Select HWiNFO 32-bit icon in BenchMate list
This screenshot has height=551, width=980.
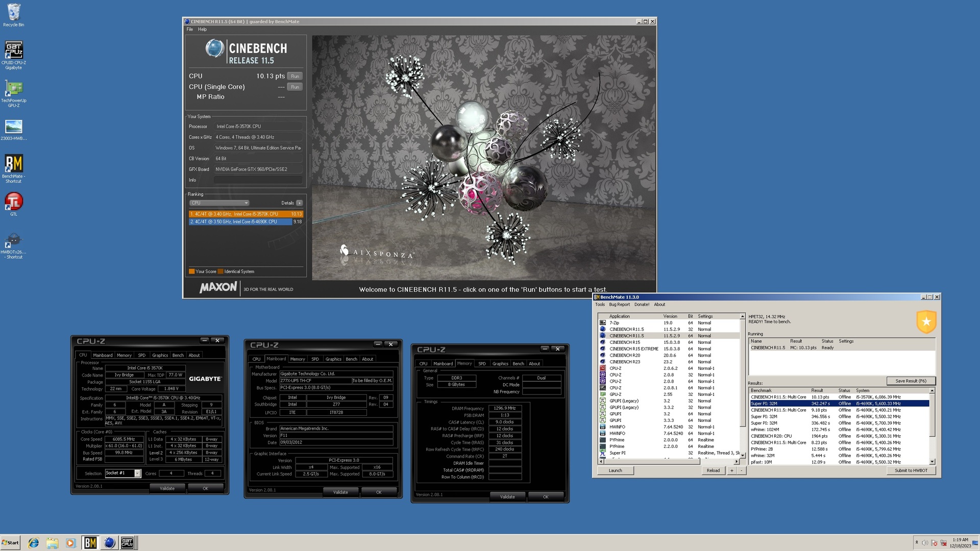pyautogui.click(x=603, y=427)
